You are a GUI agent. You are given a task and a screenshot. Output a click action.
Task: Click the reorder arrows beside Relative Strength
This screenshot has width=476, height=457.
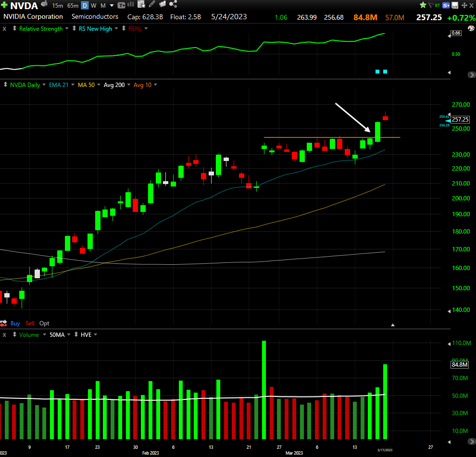[x=14, y=28]
